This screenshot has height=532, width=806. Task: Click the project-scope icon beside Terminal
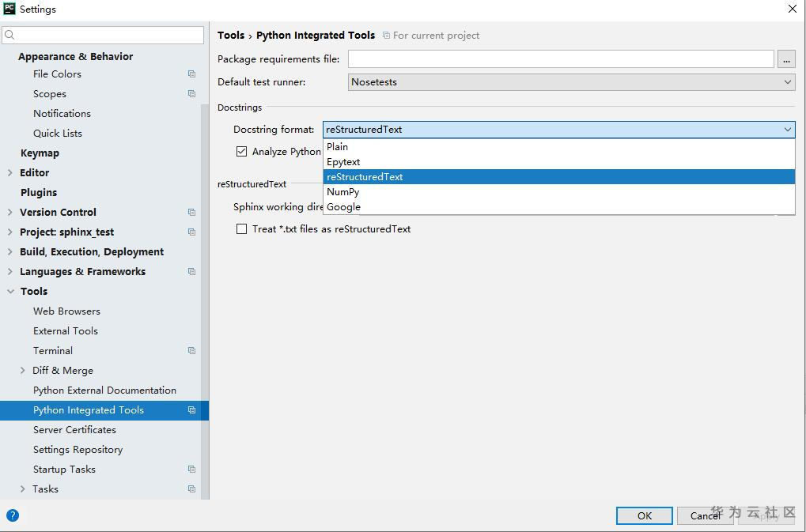tap(191, 351)
